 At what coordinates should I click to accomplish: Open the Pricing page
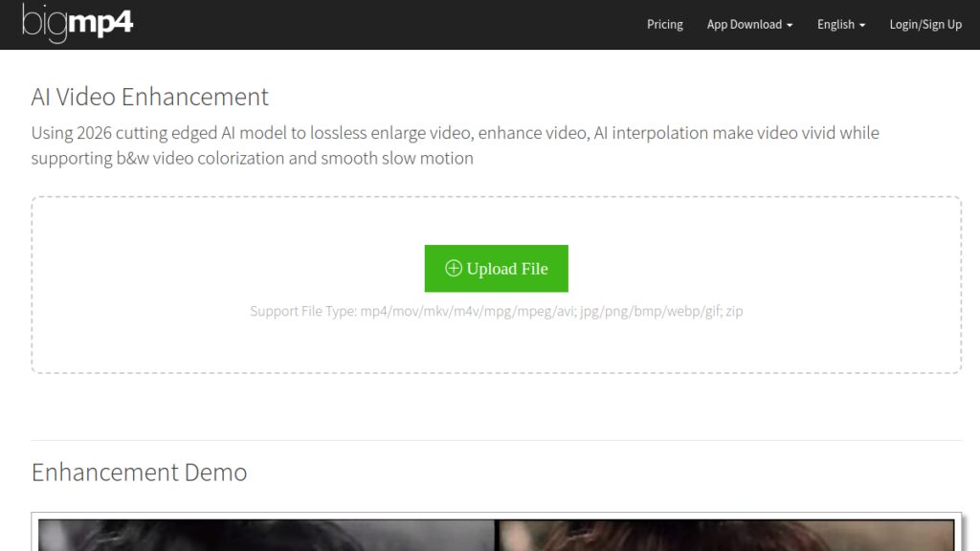click(664, 24)
